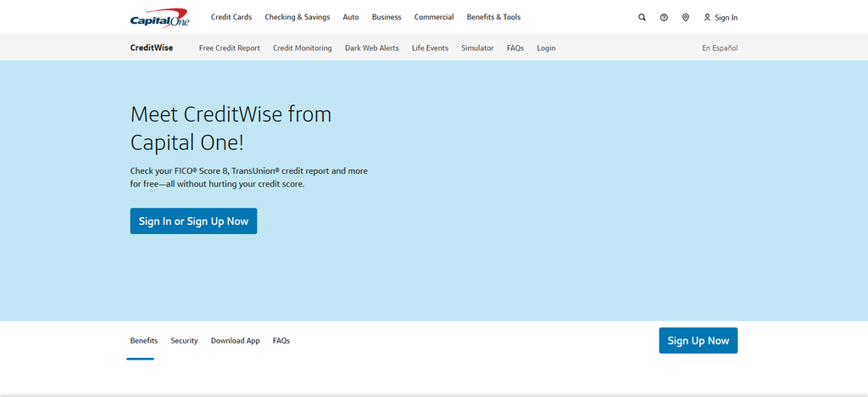Click the Sign In link in the header
This screenshot has height=397, width=868.
(721, 18)
